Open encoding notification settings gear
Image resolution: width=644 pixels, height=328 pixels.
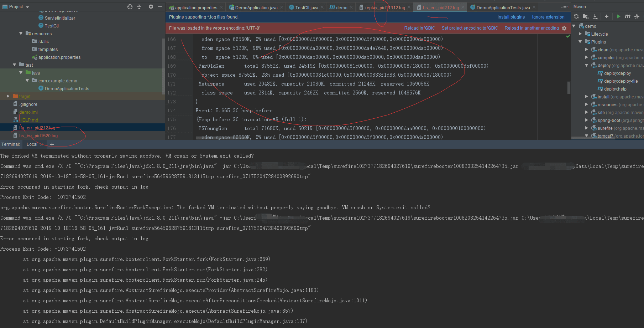(564, 28)
